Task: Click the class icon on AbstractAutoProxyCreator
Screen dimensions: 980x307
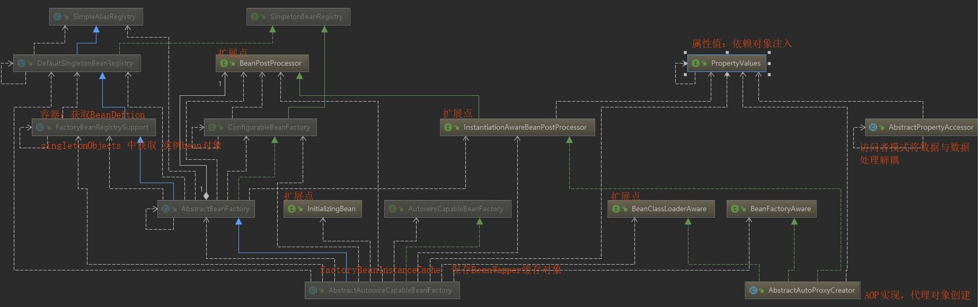Action: pos(753,290)
